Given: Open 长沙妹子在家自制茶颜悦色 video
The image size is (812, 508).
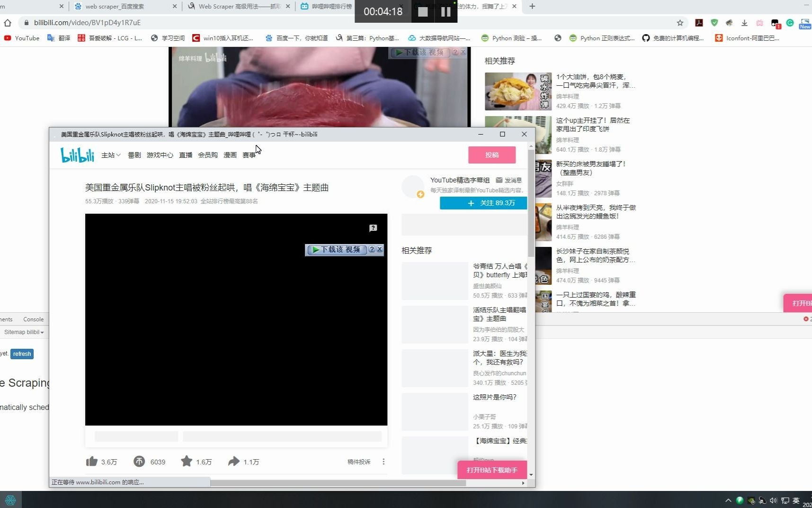Looking at the screenshot, I should click(595, 255).
